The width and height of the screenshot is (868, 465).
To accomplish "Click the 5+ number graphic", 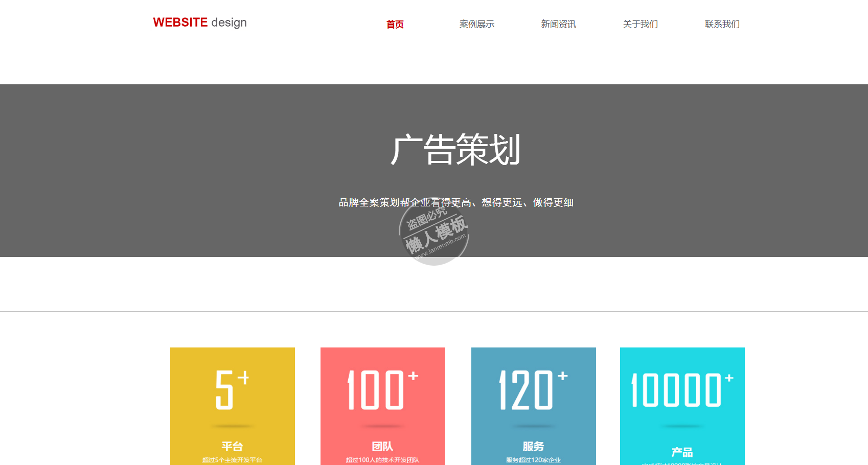I will coord(232,390).
